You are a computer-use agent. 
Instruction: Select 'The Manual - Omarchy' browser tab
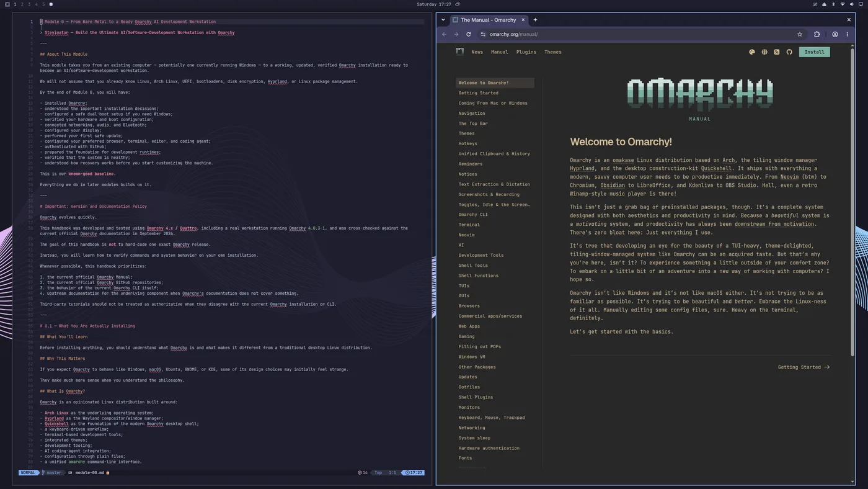pyautogui.click(x=488, y=20)
